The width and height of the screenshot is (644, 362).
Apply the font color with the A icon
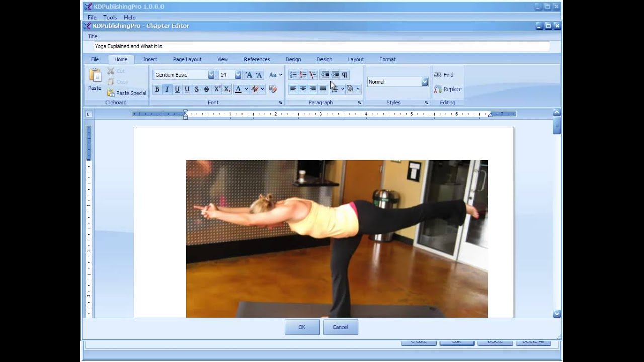[238, 89]
